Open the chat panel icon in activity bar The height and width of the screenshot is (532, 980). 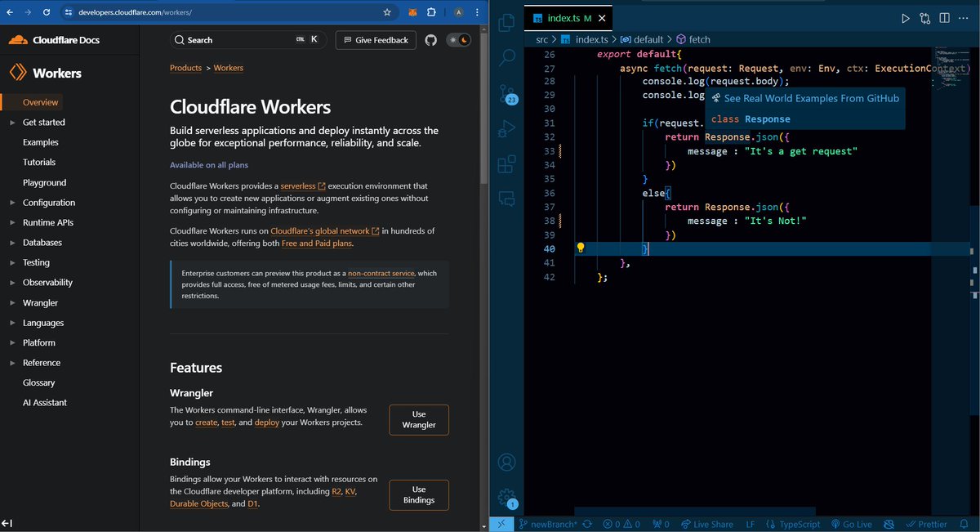(506, 199)
